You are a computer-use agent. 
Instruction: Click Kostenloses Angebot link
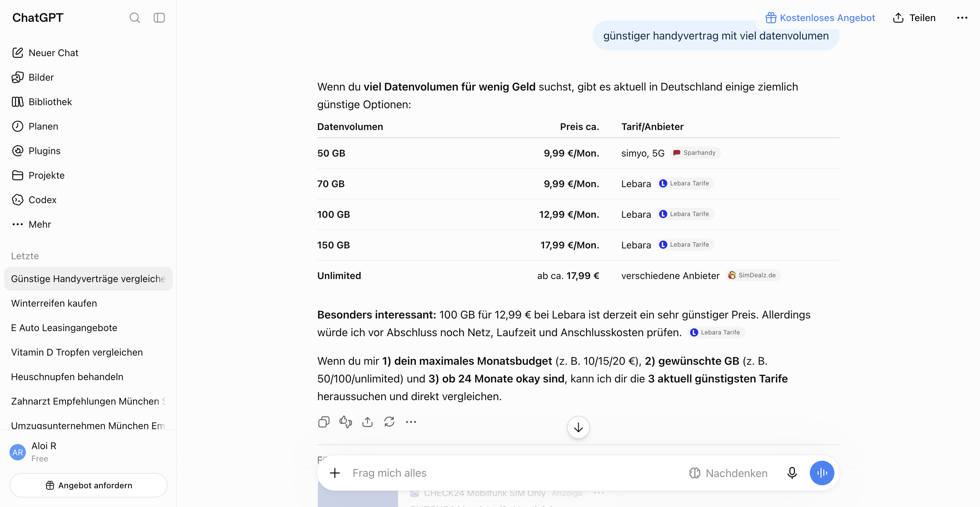click(820, 18)
